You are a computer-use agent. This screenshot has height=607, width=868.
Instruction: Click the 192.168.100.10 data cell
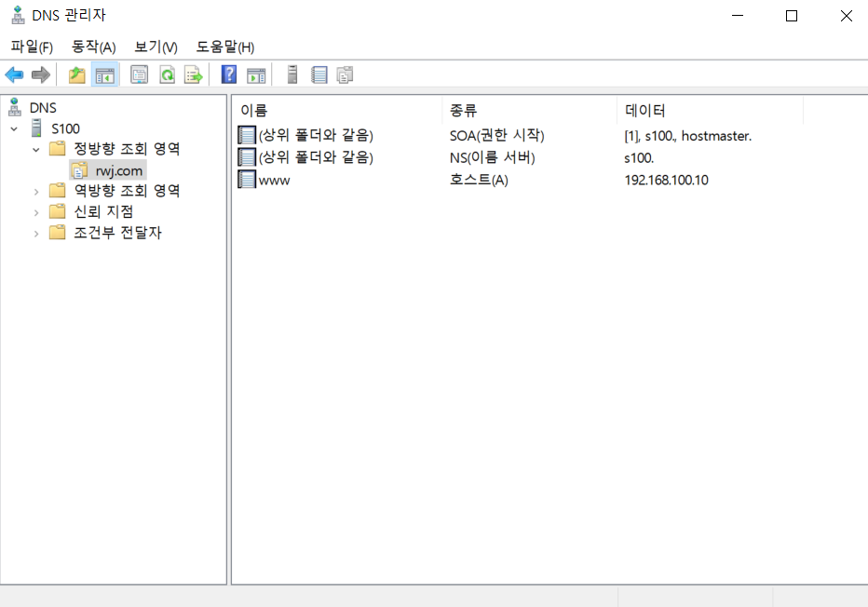[x=666, y=180]
